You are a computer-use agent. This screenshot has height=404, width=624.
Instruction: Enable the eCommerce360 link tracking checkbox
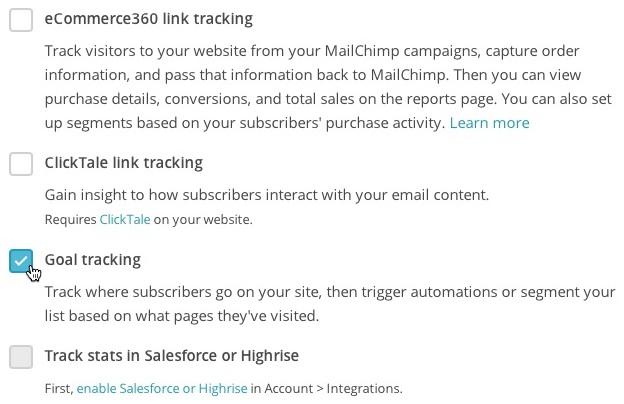(x=21, y=20)
